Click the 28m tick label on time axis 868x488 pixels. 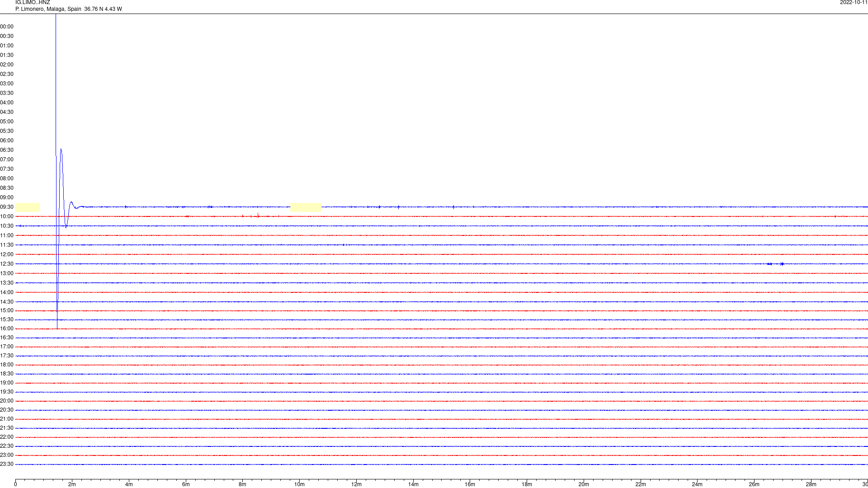pos(811,484)
